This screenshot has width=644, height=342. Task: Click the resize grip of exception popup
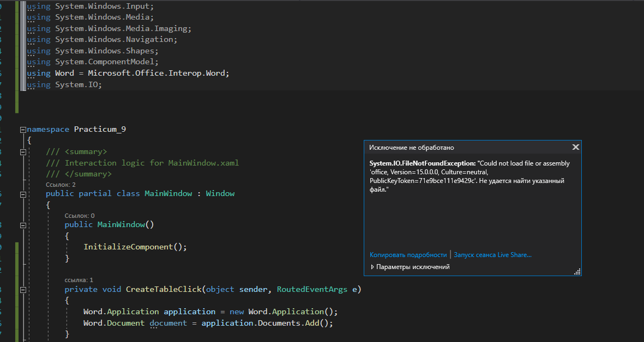(x=577, y=272)
